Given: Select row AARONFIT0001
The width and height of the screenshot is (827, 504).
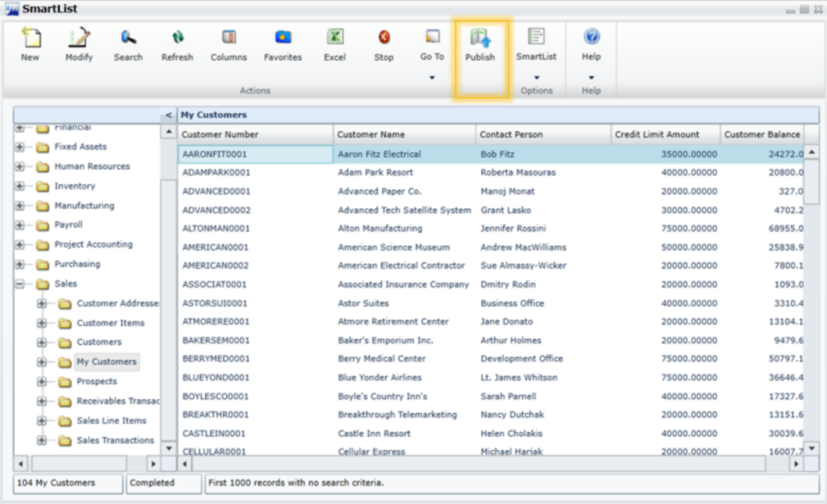Looking at the screenshot, I should pos(490,154).
